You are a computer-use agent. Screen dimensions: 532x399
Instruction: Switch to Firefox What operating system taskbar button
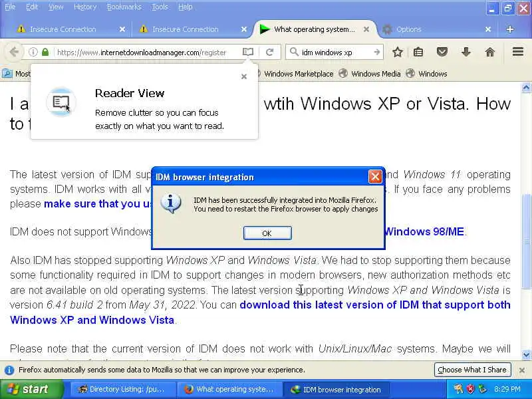coord(230,389)
